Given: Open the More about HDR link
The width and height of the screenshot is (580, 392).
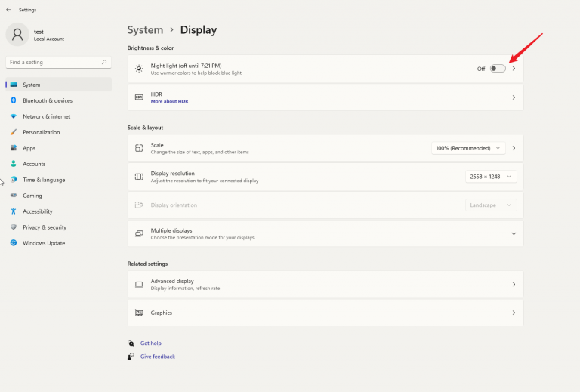Looking at the screenshot, I should 169,101.
